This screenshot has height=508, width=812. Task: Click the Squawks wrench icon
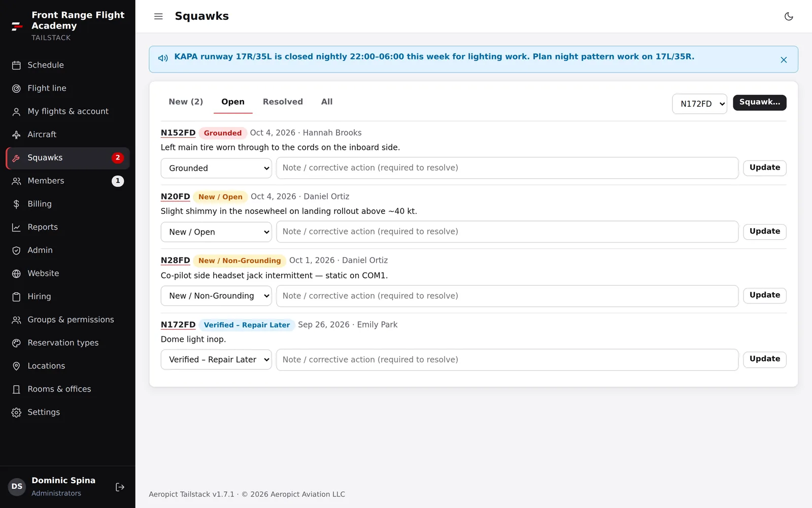coord(16,158)
